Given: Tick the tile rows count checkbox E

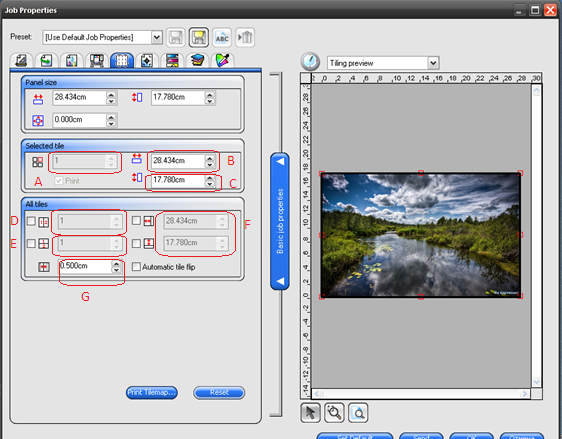Looking at the screenshot, I should click(x=31, y=243).
